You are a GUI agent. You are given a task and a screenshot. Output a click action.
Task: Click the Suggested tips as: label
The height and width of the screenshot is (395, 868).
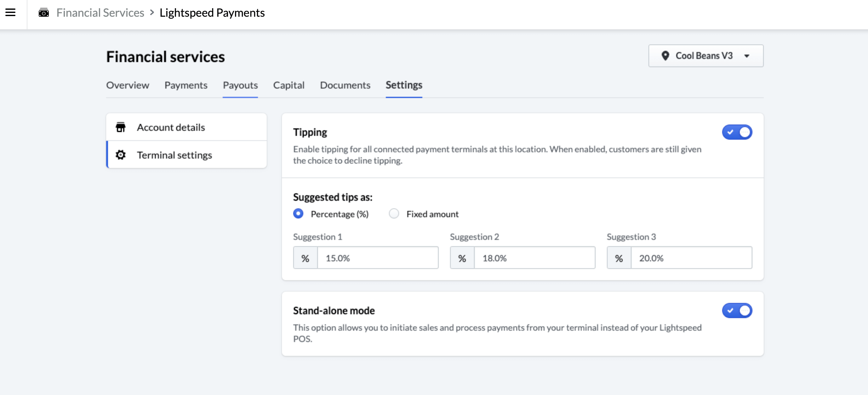333,197
